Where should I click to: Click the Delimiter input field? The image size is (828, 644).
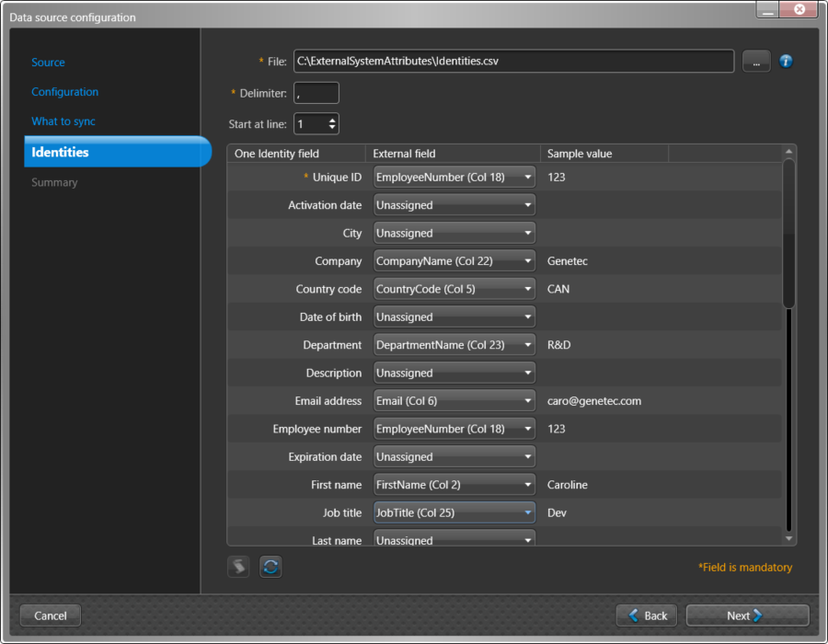tap(316, 93)
